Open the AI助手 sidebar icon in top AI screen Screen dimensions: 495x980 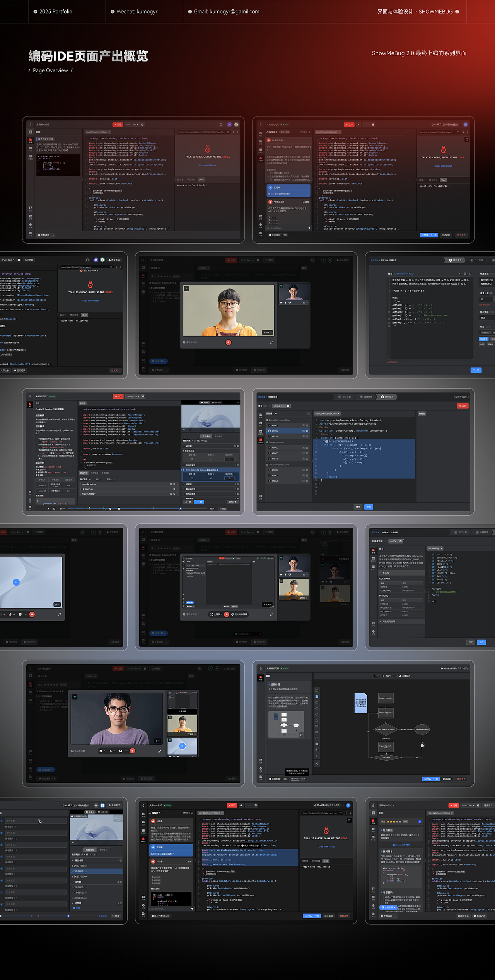click(x=261, y=159)
